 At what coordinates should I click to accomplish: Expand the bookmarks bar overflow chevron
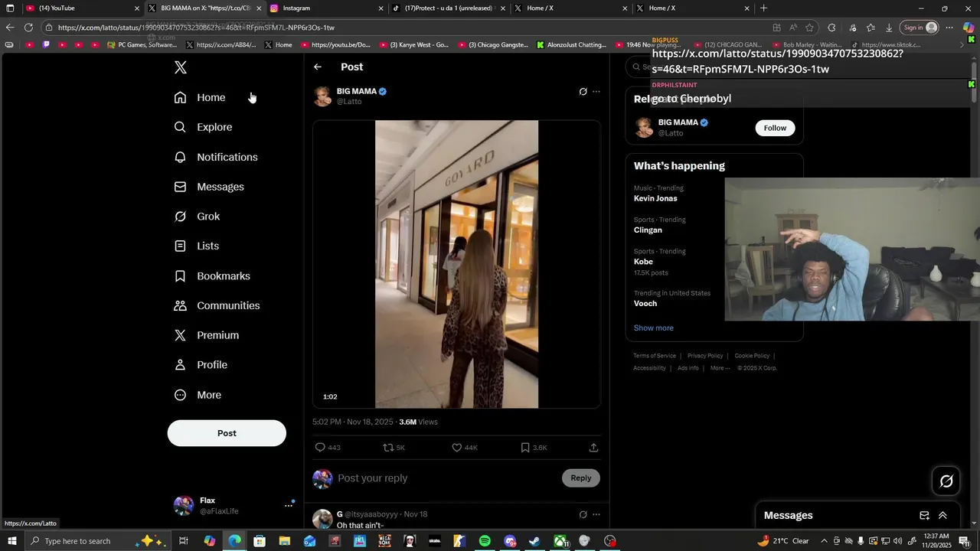pos(962,45)
